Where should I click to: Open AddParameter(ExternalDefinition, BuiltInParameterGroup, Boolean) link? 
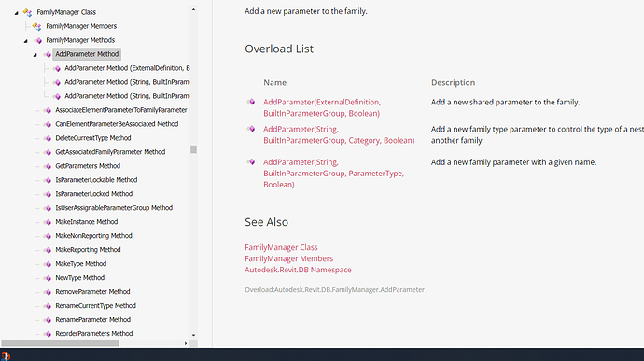pos(322,107)
